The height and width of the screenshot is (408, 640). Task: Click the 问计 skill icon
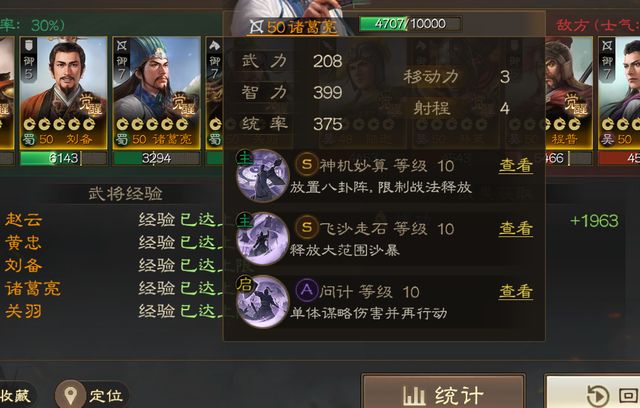[263, 302]
